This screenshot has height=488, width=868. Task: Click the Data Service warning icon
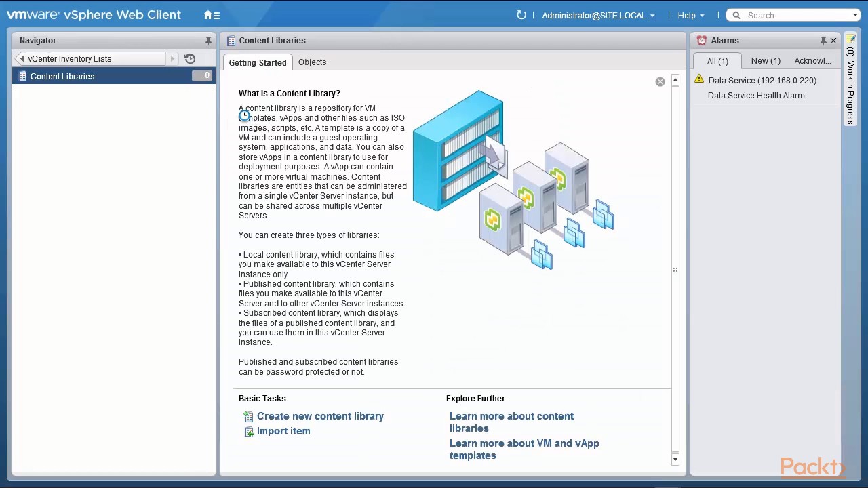coord(699,79)
